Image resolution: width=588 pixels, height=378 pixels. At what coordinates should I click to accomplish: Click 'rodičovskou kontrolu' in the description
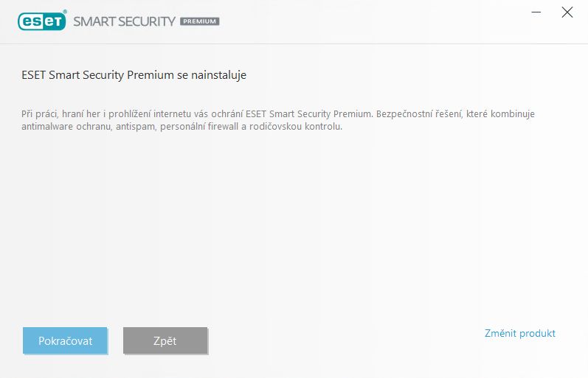pos(296,127)
